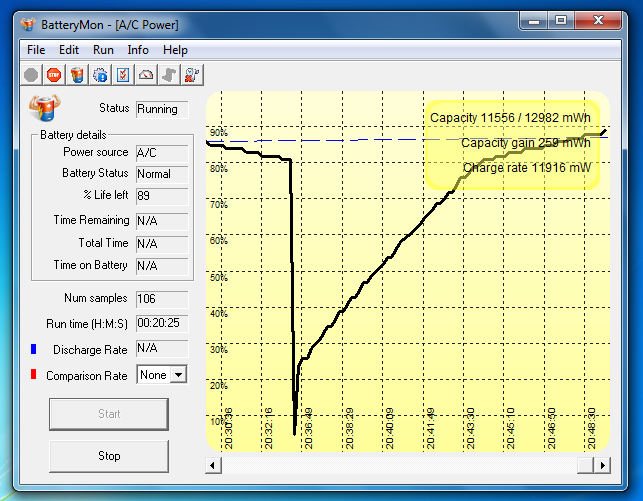The height and width of the screenshot is (501, 643).
Task: Click the 20:40:09 time axis label
Action: click(390, 428)
